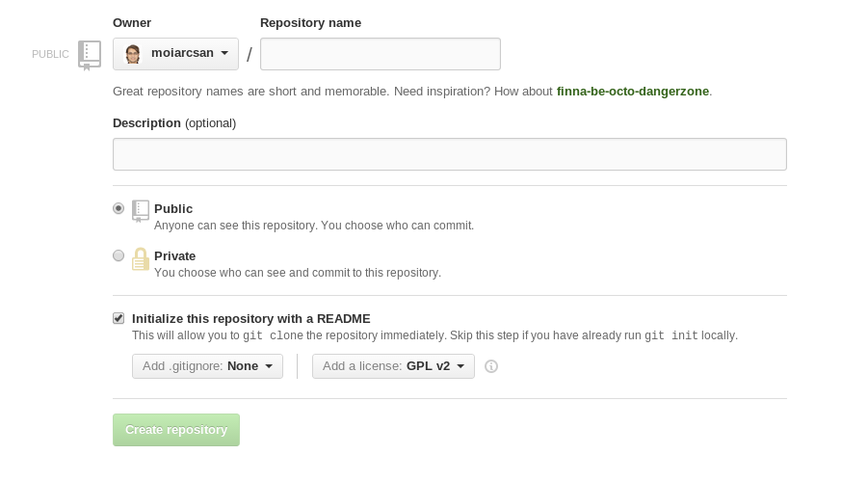Screen dimensions: 868x481
Task: Click into the Description text field
Action: tap(450, 154)
